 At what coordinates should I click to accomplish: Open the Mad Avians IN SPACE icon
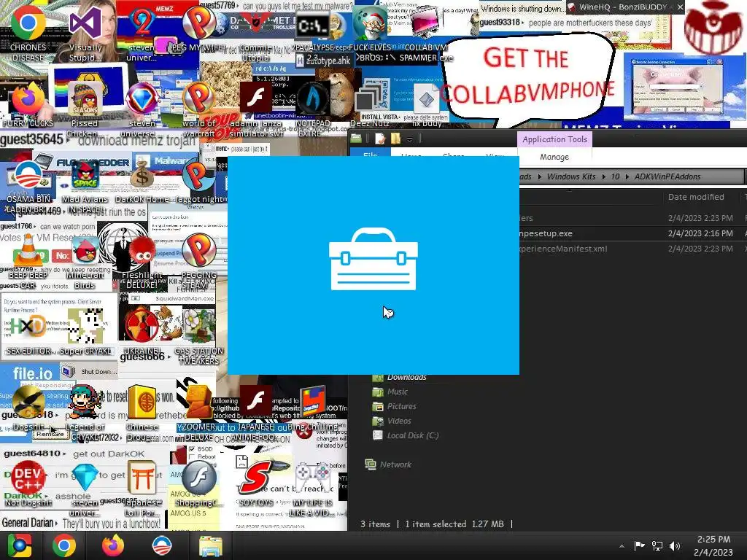point(85,186)
